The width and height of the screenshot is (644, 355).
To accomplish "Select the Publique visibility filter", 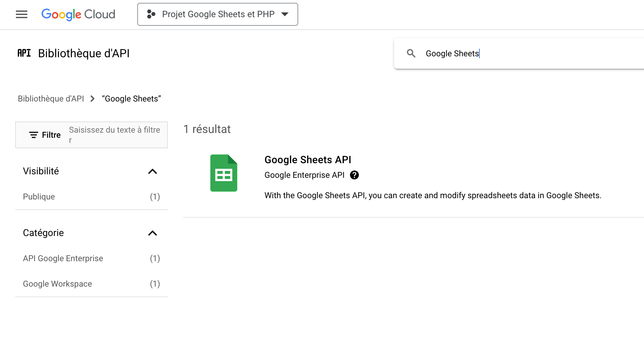I will [39, 197].
